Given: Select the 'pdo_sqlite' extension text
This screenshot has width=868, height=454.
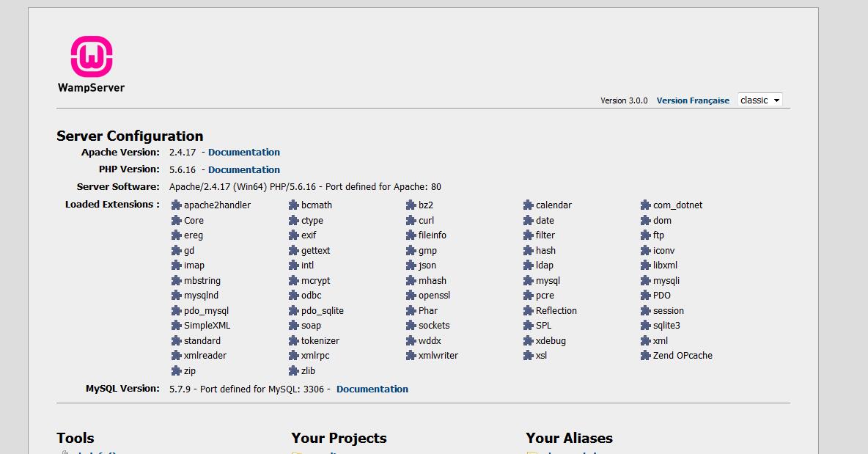Looking at the screenshot, I should click(322, 311).
